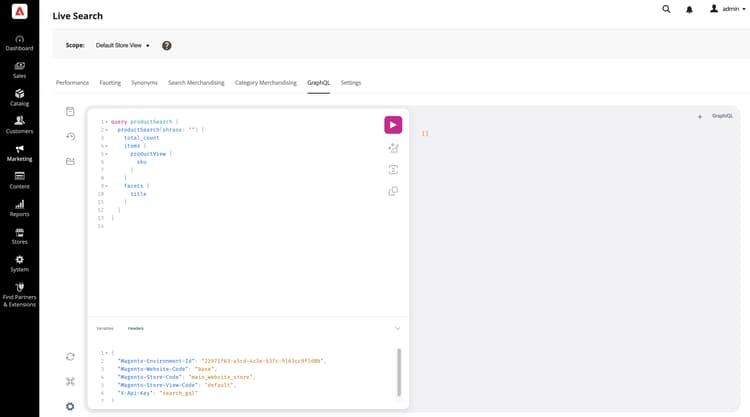Open the Stores sidebar menu
The height and width of the screenshot is (417, 750).
tap(19, 236)
